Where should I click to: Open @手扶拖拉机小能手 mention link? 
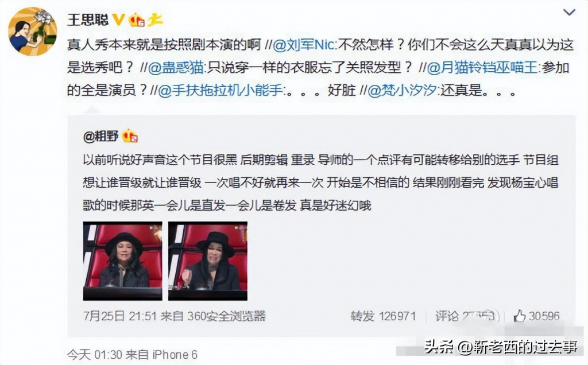coord(220,90)
